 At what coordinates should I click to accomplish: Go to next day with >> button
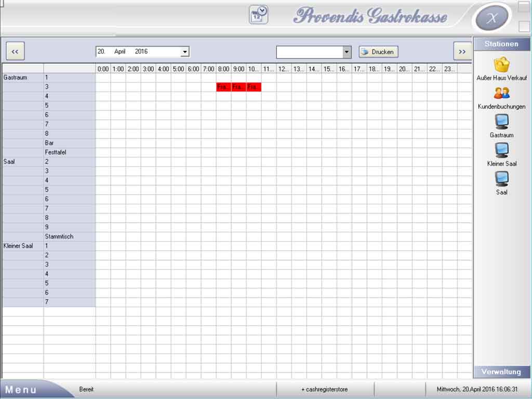pyautogui.click(x=462, y=51)
